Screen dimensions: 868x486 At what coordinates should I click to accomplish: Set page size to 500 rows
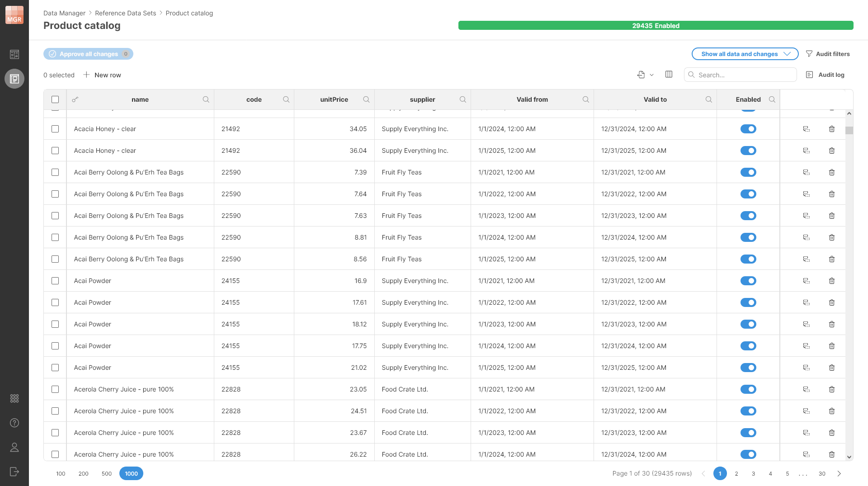tap(107, 473)
